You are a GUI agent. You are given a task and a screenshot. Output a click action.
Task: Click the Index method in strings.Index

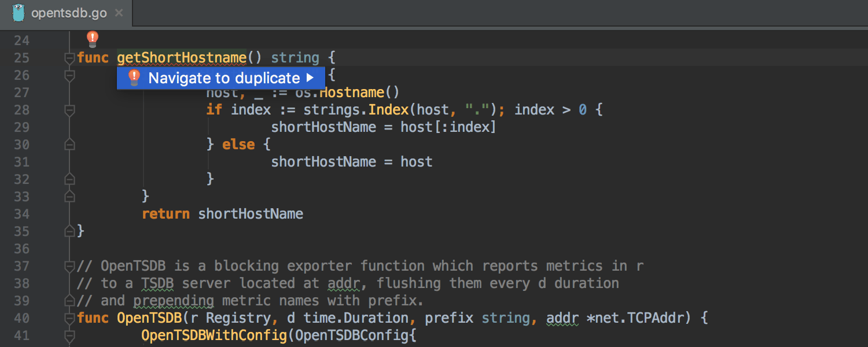[388, 110]
